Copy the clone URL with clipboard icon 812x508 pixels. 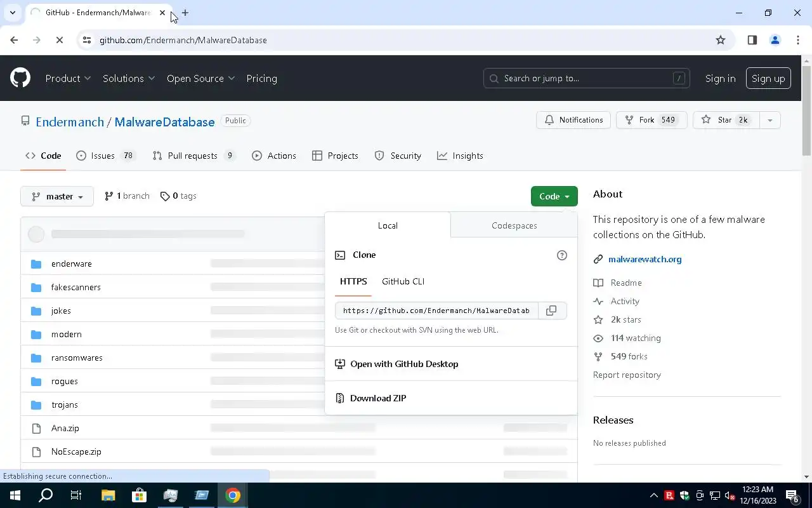pos(552,311)
